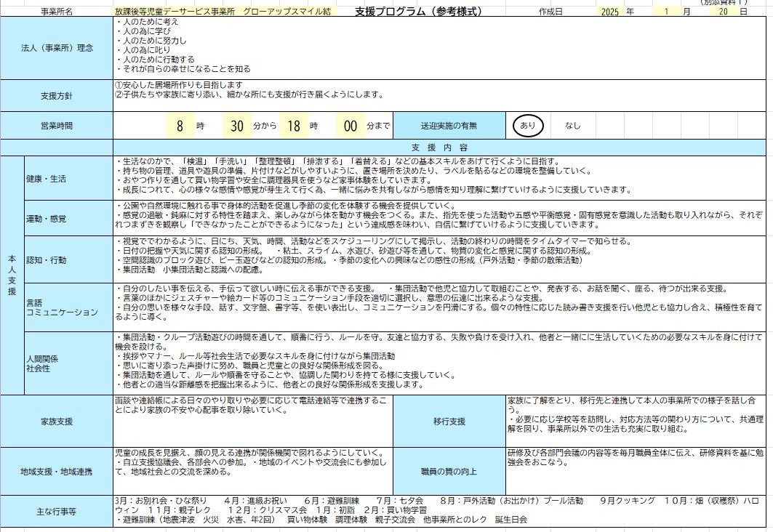The image size is (773, 532).
Task: Select the 分まで label cell
Action: point(379,126)
